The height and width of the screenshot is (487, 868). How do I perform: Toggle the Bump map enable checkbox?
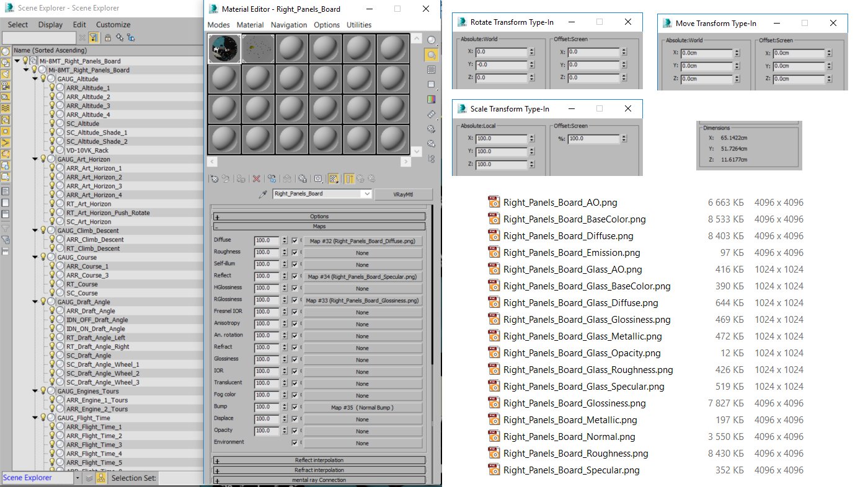pos(294,408)
